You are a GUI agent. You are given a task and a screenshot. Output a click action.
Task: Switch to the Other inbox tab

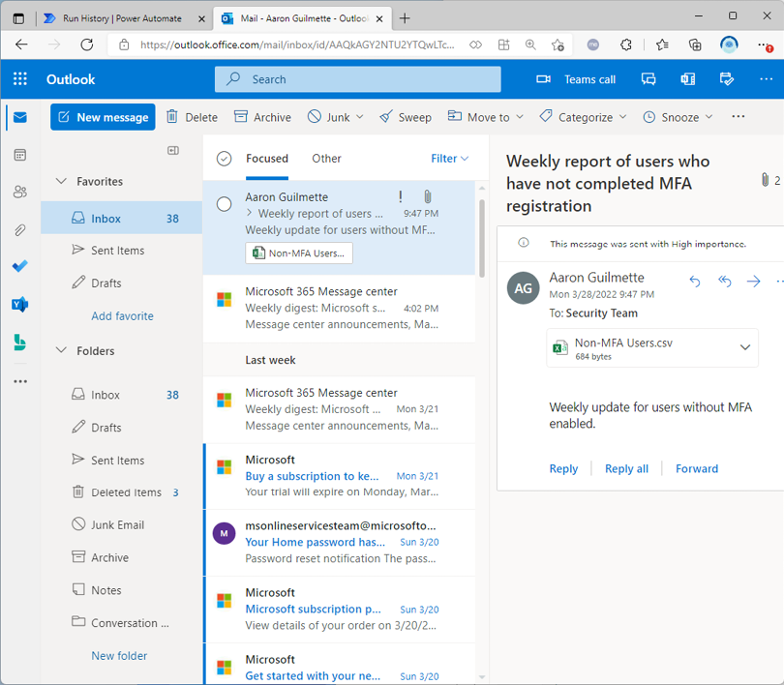pos(326,159)
